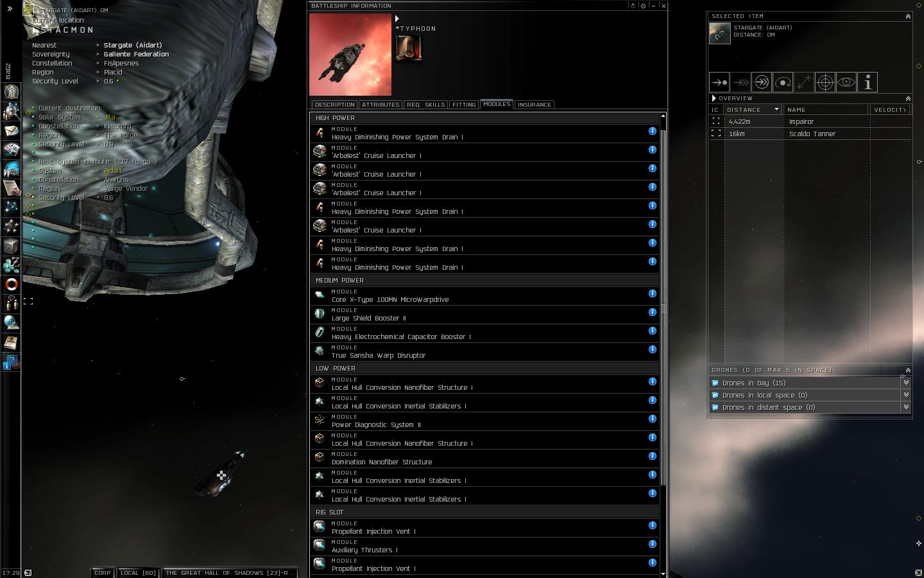Show info for Large Shield Booster II
Screen dimensions: 924x578
(x=652, y=312)
